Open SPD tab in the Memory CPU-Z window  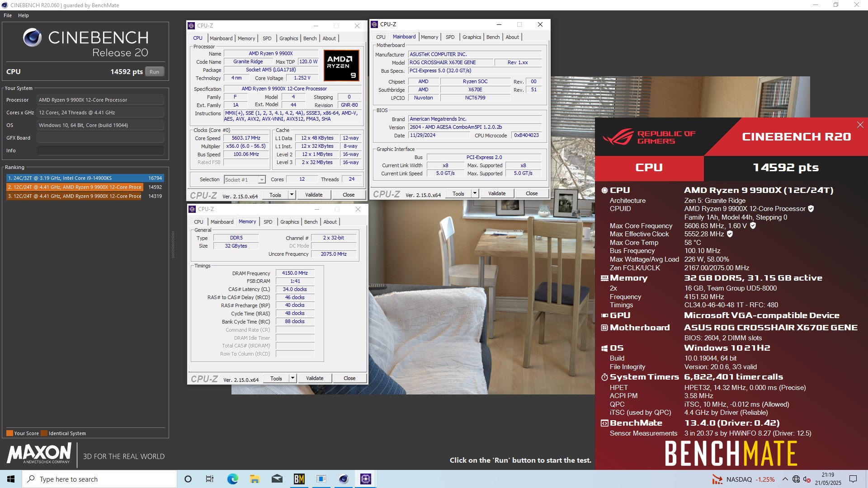(268, 222)
